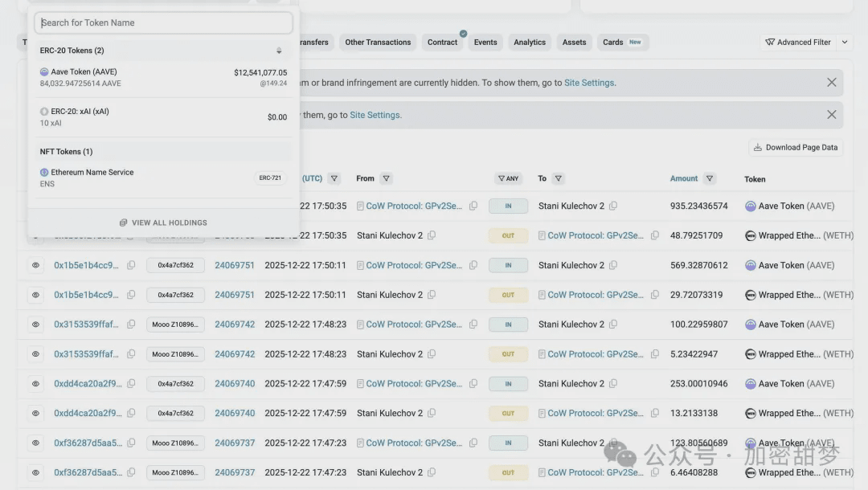
Task: Open block 24069740 in the 253.00010946 row
Action: pyautogui.click(x=235, y=384)
